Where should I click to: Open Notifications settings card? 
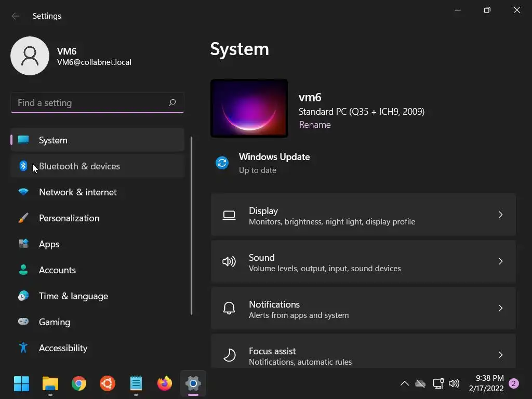363,308
